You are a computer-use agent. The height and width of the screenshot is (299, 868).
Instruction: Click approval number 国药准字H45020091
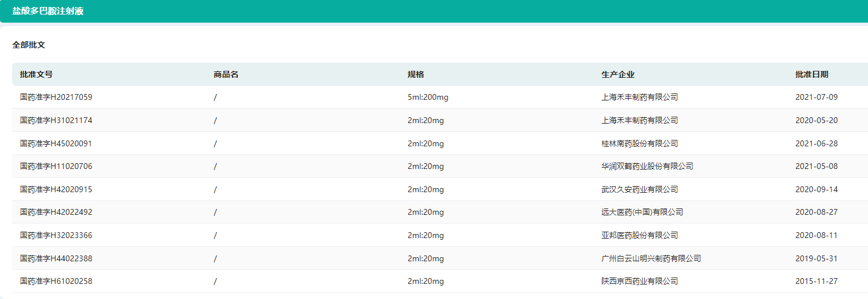tap(56, 143)
